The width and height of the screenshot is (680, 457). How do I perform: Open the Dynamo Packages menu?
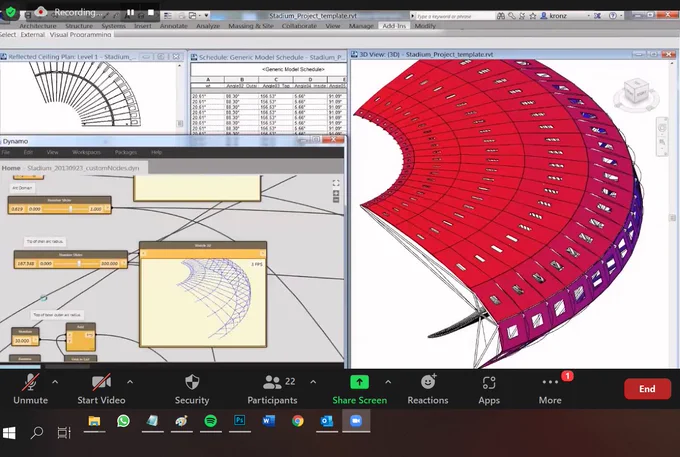126,152
